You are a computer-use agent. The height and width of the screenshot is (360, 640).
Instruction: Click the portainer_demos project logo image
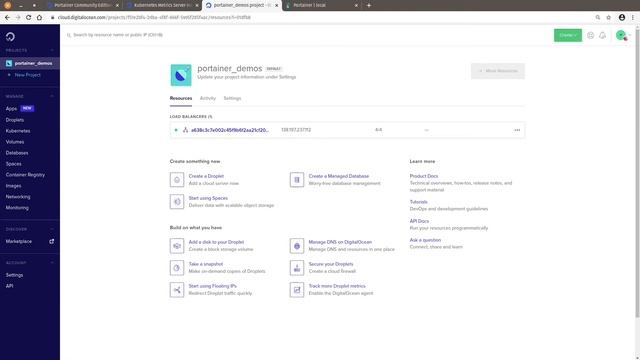pyautogui.click(x=181, y=75)
